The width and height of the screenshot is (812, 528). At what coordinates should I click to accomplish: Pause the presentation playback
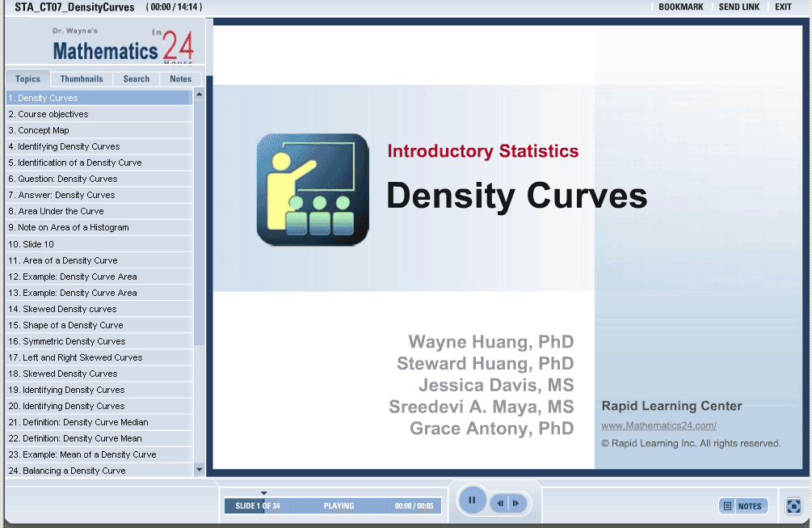[x=472, y=501]
